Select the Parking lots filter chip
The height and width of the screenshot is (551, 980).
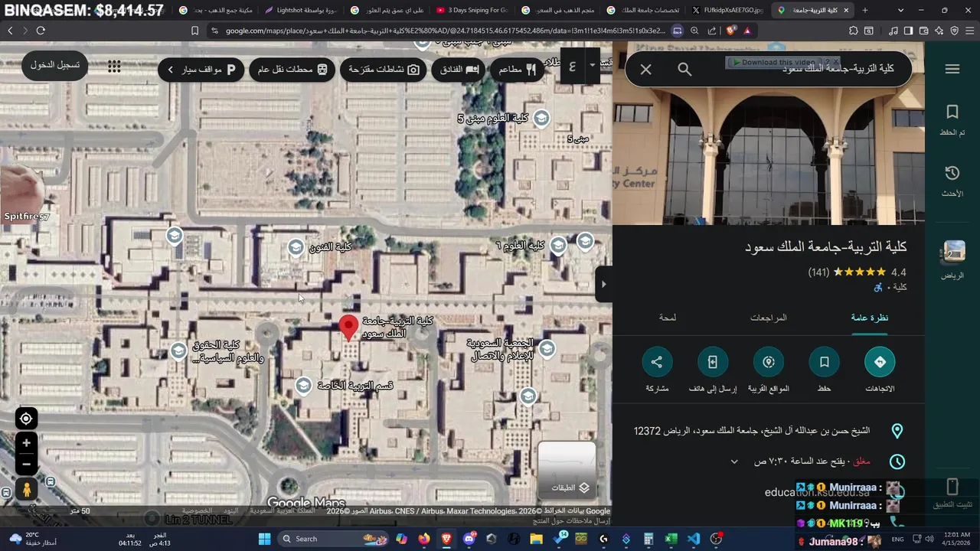[201, 70]
